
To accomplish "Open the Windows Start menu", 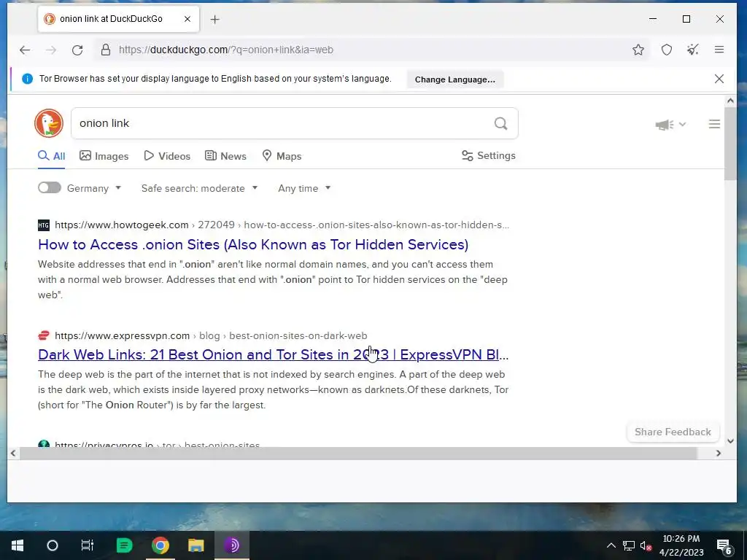I will point(18,545).
